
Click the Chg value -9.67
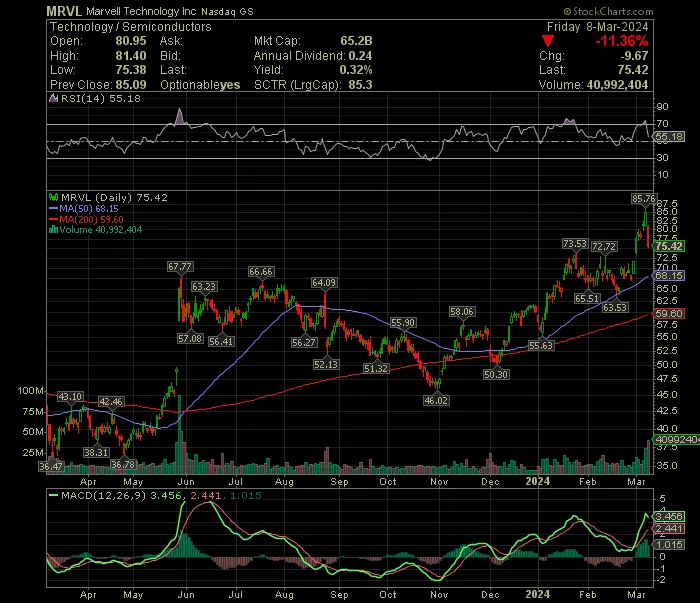634,55
